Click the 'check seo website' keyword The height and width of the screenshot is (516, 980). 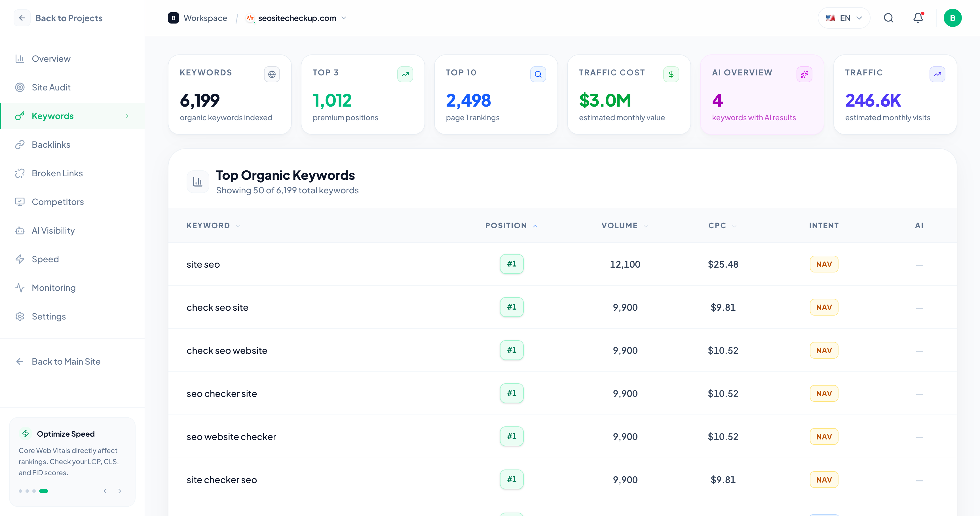click(x=227, y=350)
